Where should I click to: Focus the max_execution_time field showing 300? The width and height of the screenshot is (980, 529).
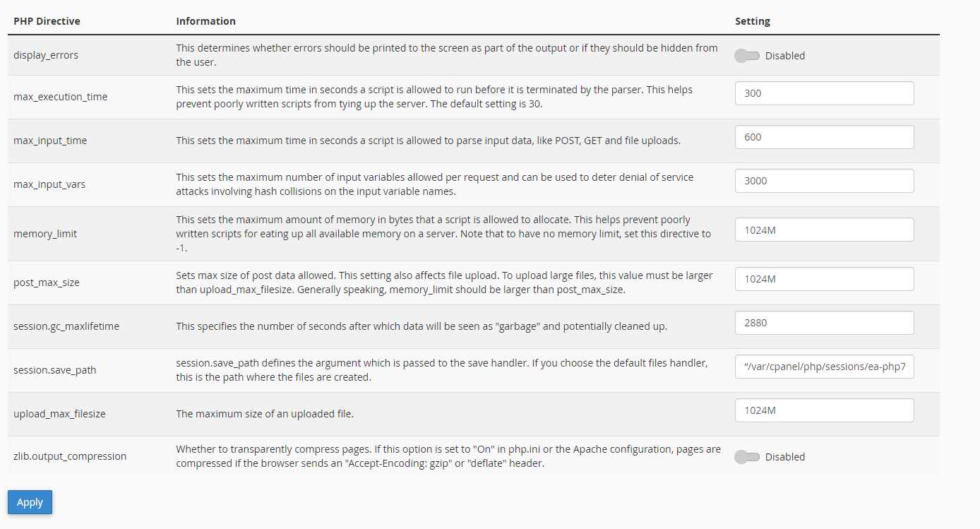(824, 93)
